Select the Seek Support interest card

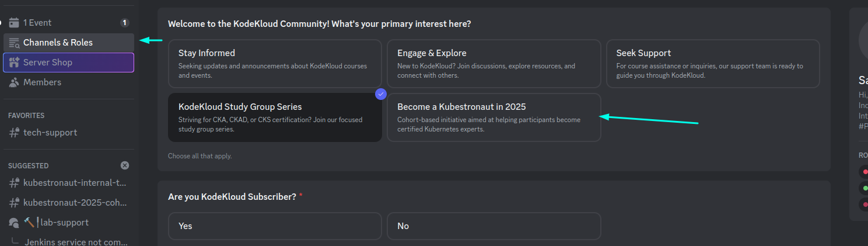(x=712, y=63)
